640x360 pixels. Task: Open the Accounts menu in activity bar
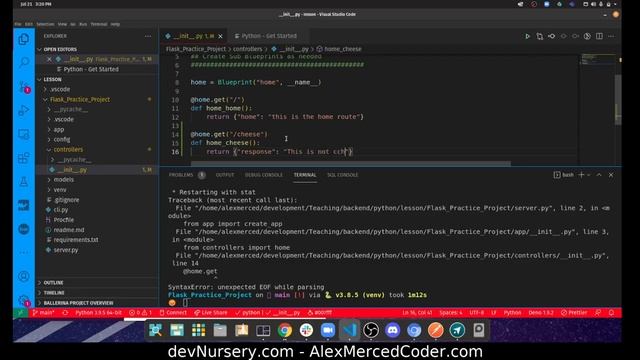(x=24, y=276)
